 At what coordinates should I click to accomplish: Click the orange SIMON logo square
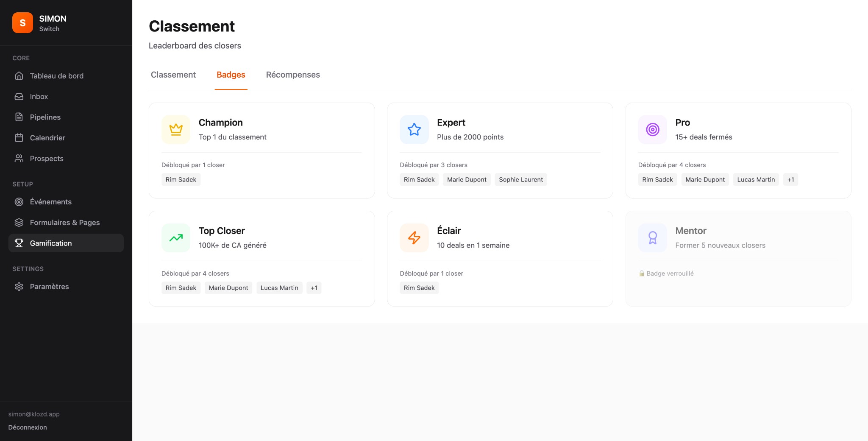[22, 22]
